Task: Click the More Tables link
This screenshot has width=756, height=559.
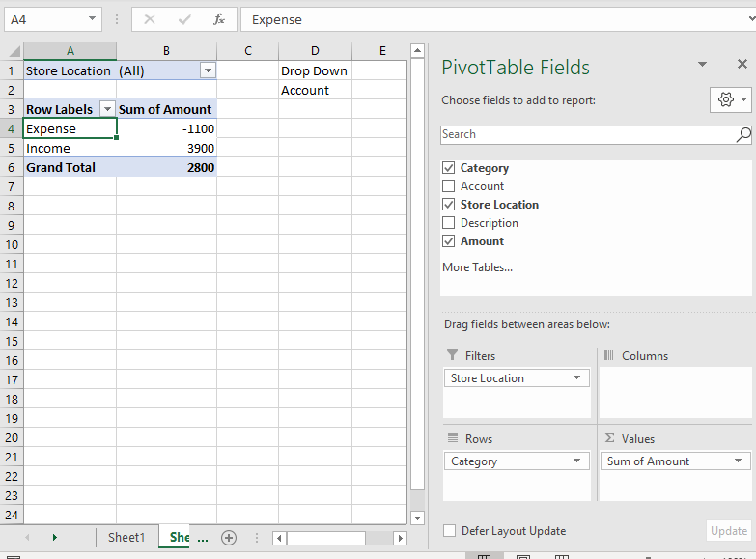Action: pyautogui.click(x=477, y=267)
